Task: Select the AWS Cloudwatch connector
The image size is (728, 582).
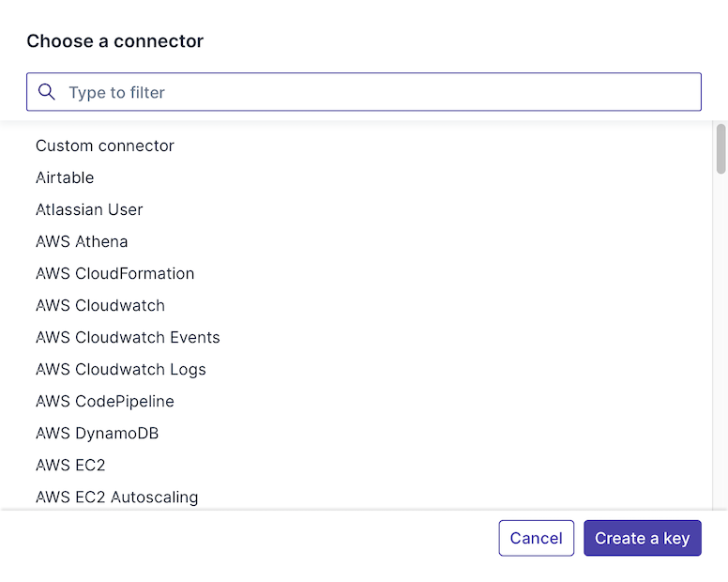Action: click(x=100, y=305)
